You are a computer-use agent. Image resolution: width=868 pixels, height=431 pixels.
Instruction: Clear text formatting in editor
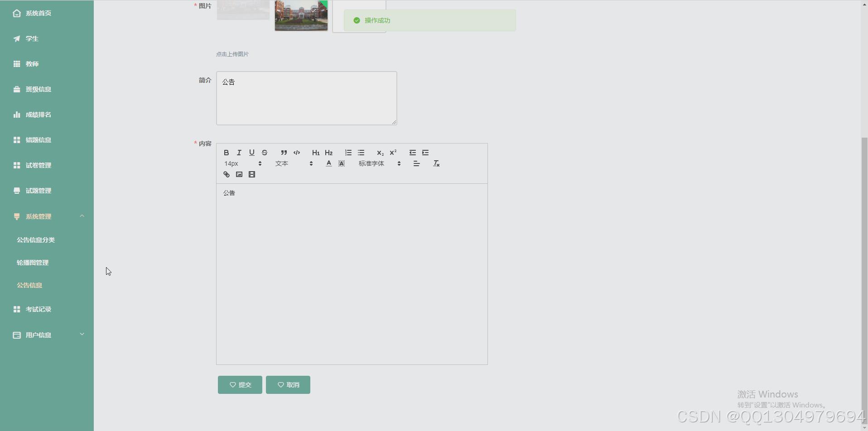tap(436, 163)
